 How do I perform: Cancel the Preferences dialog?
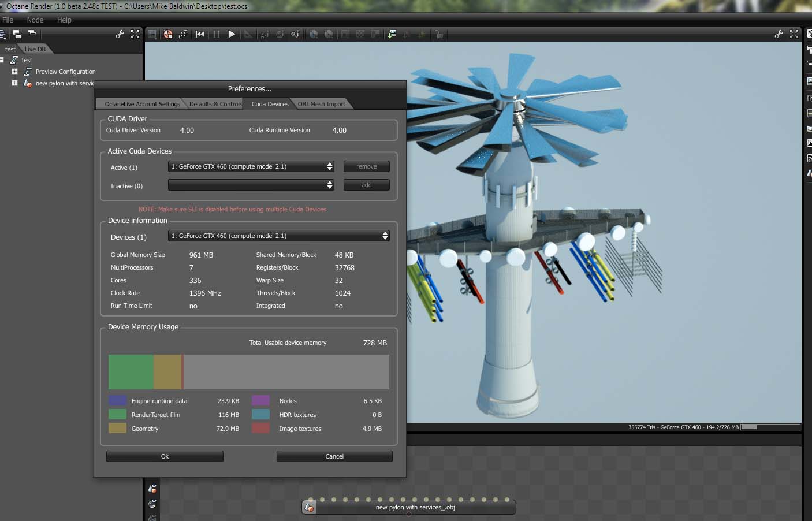tap(334, 456)
